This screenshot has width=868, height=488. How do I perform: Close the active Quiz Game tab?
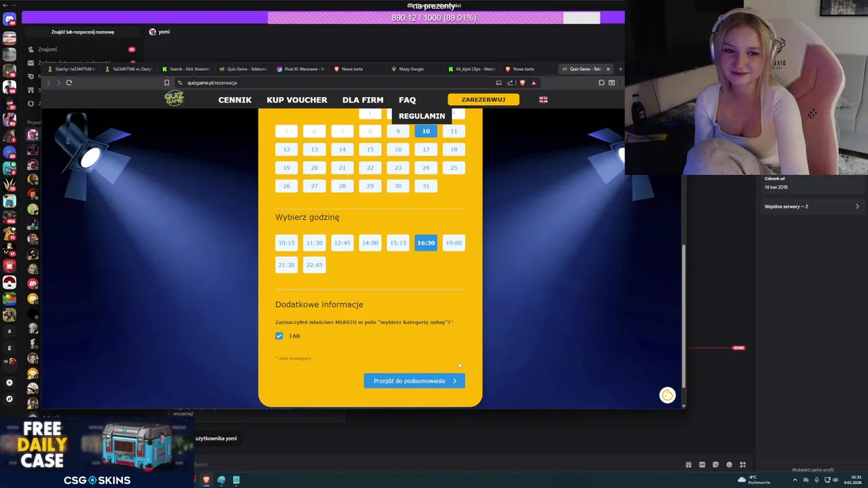pos(608,69)
